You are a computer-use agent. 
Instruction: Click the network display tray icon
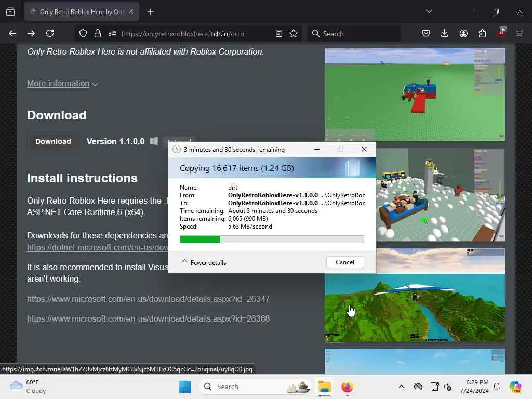(x=434, y=387)
